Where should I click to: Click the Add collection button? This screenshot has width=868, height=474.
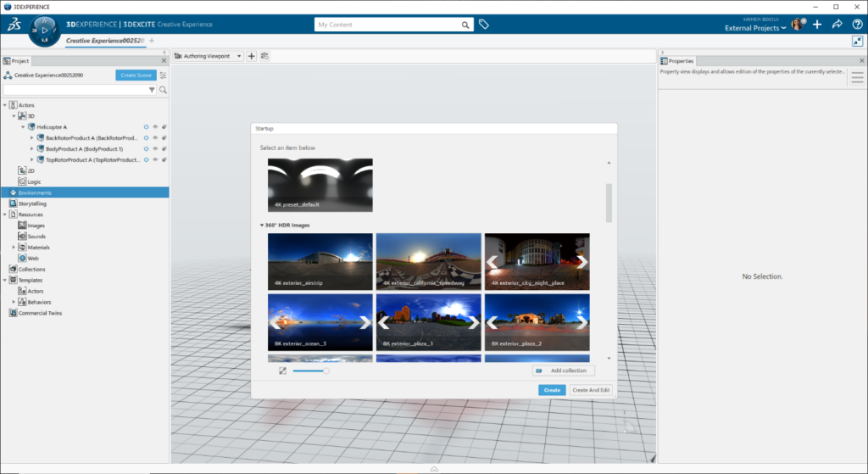pos(564,371)
